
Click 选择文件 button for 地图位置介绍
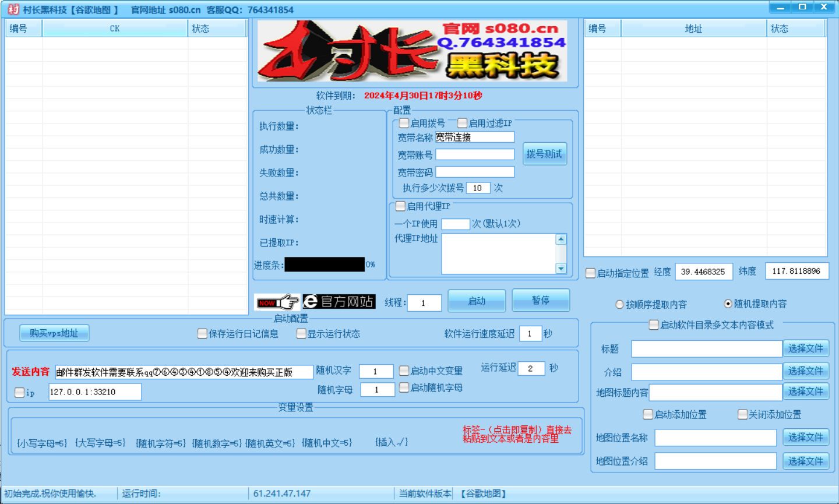click(806, 461)
